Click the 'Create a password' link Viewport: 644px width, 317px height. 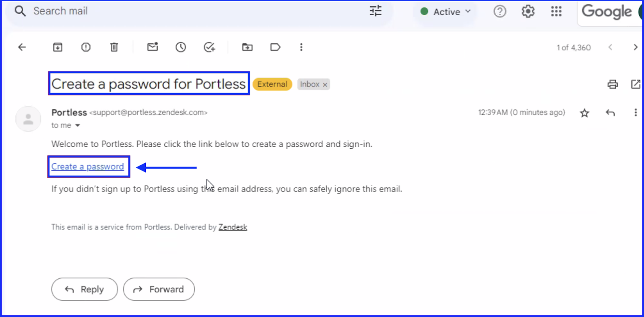[x=88, y=167]
